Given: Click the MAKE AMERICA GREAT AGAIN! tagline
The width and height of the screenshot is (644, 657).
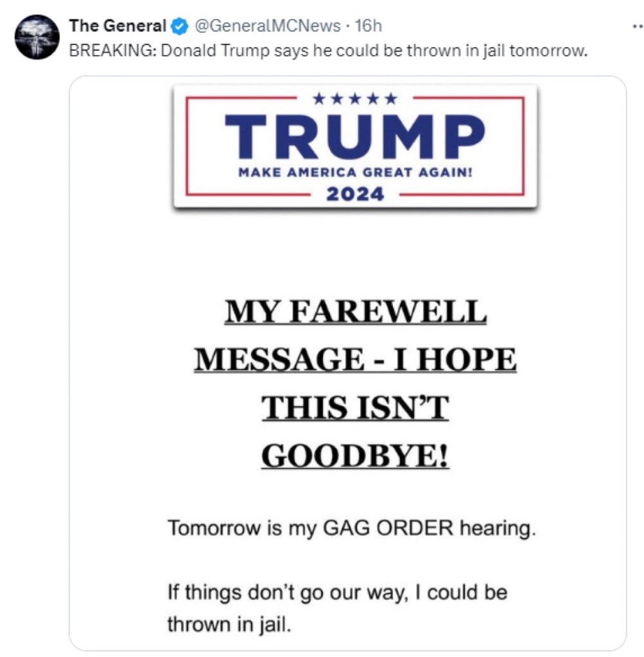Looking at the screenshot, I should 355,172.
